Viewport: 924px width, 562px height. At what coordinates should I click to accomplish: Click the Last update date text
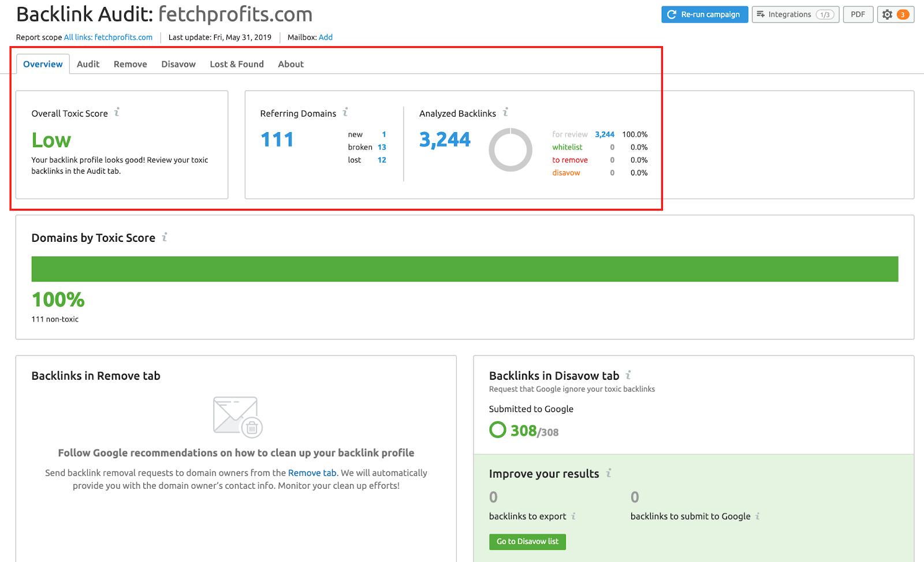click(220, 38)
